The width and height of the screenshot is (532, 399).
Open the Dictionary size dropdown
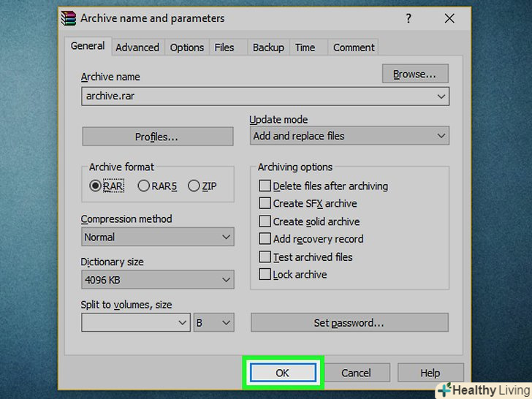point(158,280)
